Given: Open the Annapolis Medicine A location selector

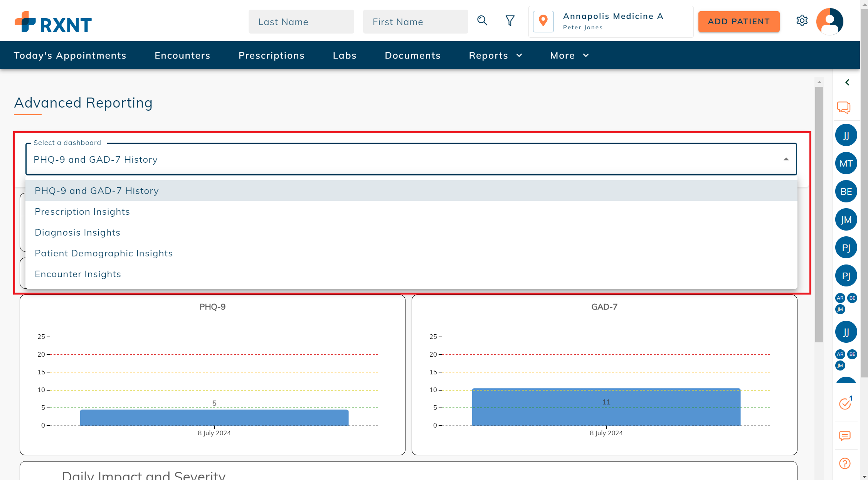Looking at the screenshot, I should (x=611, y=22).
